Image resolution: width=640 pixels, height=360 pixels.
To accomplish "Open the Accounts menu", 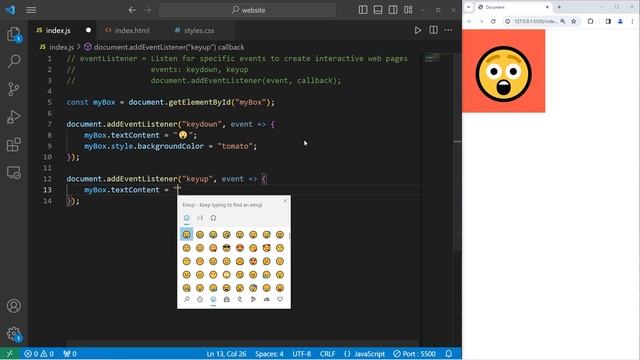I will (13, 306).
